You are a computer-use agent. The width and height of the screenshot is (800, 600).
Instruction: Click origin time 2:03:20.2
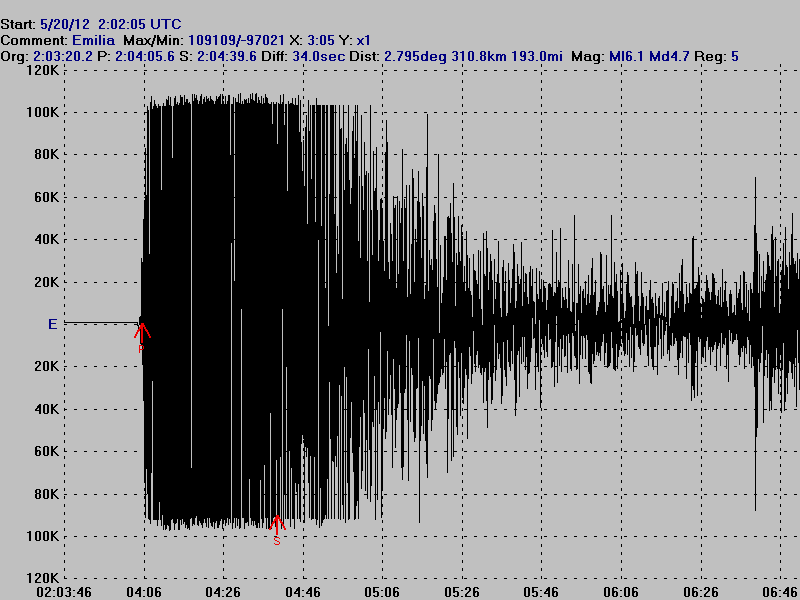click(x=63, y=56)
